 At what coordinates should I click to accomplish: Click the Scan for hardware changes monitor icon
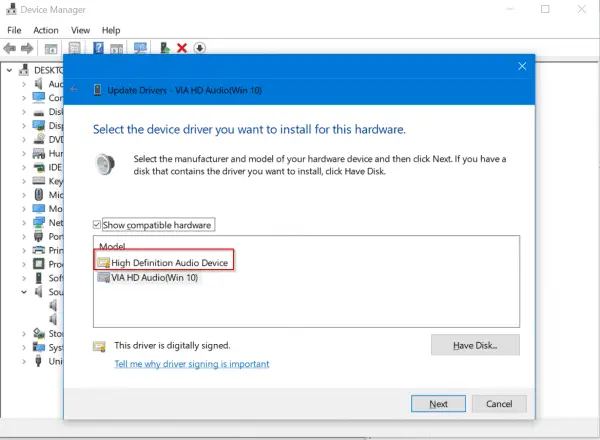click(x=140, y=48)
